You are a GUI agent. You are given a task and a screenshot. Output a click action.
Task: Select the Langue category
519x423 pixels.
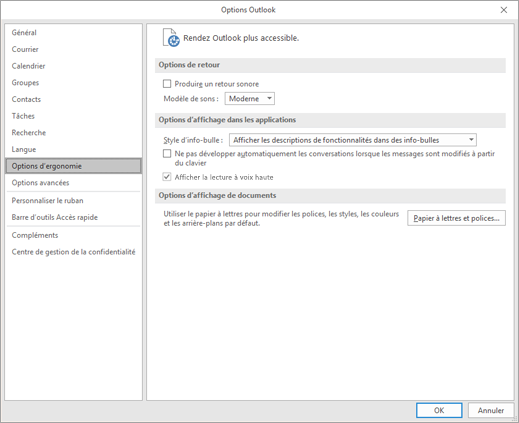pyautogui.click(x=73, y=149)
